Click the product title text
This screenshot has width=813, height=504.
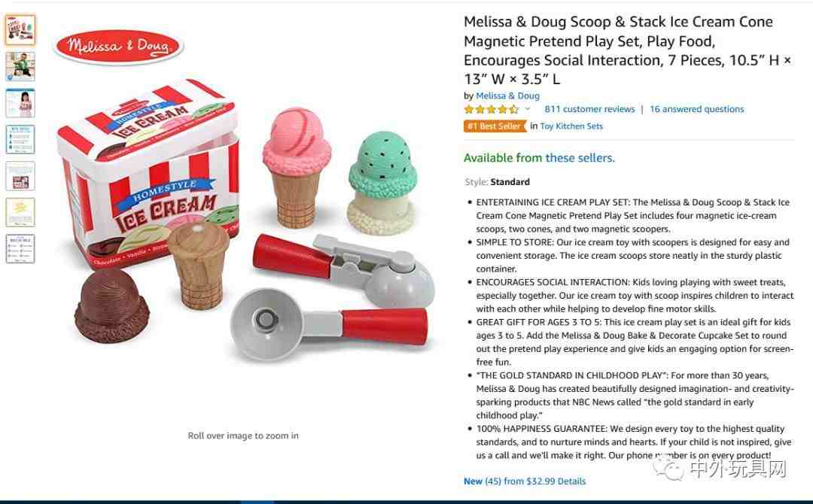pyautogui.click(x=627, y=50)
